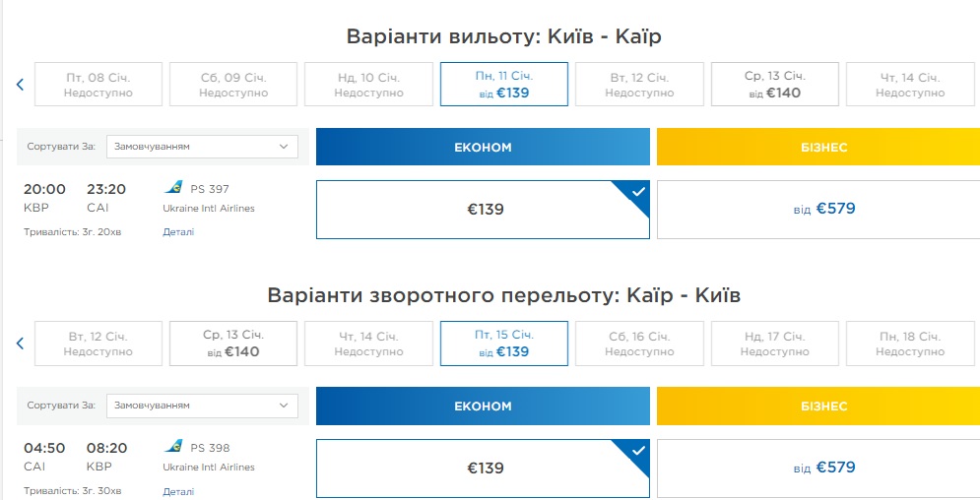Open 'Деталі' link for flight PS 397
Image resolution: width=980 pixels, height=500 pixels.
click(x=178, y=232)
